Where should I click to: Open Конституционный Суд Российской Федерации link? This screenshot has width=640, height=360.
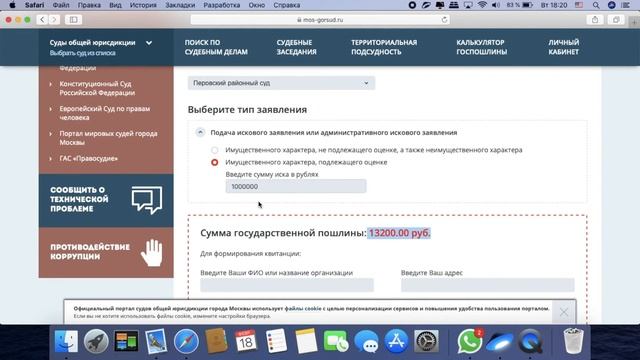tap(97, 88)
